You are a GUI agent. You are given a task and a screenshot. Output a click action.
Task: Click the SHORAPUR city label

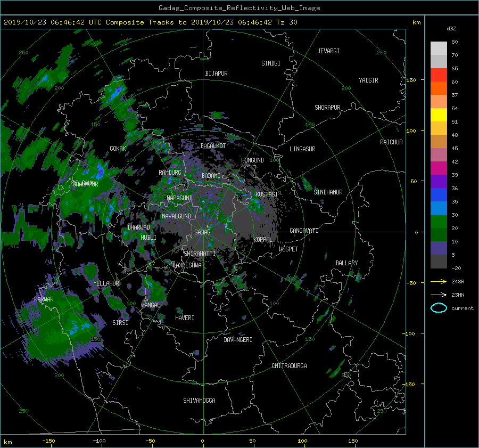click(327, 108)
